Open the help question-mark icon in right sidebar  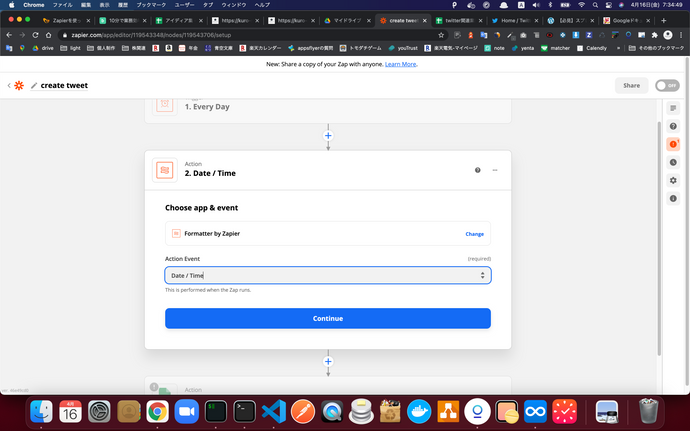[x=673, y=126]
